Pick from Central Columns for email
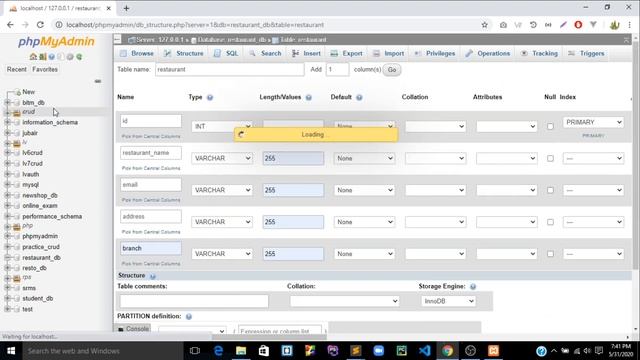The height and width of the screenshot is (360, 640). click(151, 200)
